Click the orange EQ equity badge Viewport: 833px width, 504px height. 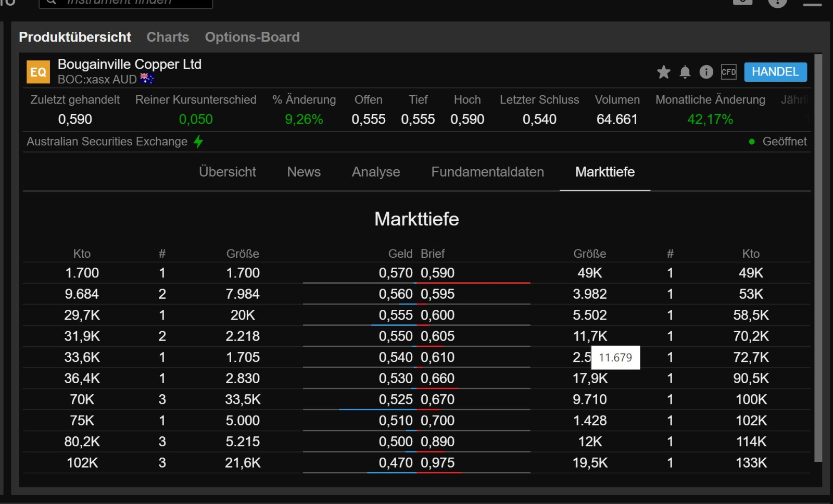pyautogui.click(x=38, y=72)
